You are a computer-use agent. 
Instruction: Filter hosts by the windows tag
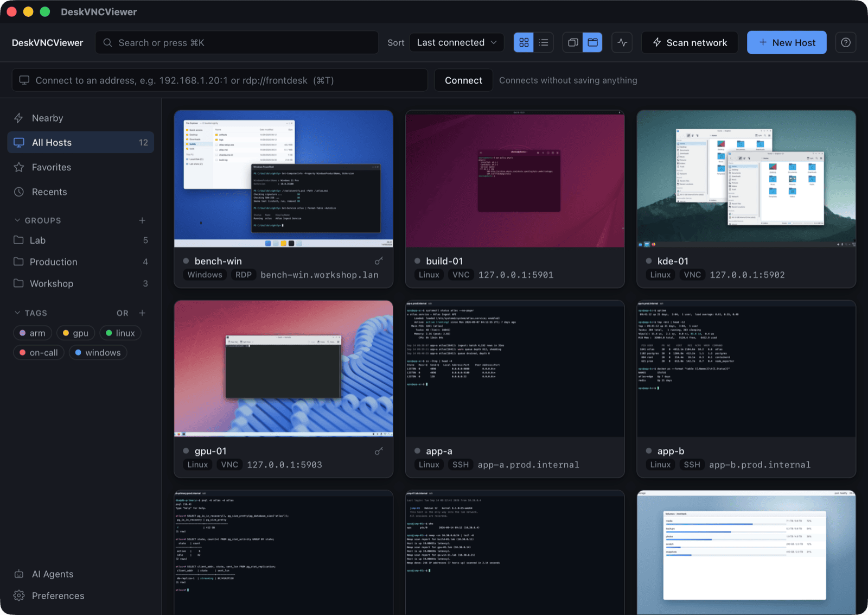click(98, 353)
